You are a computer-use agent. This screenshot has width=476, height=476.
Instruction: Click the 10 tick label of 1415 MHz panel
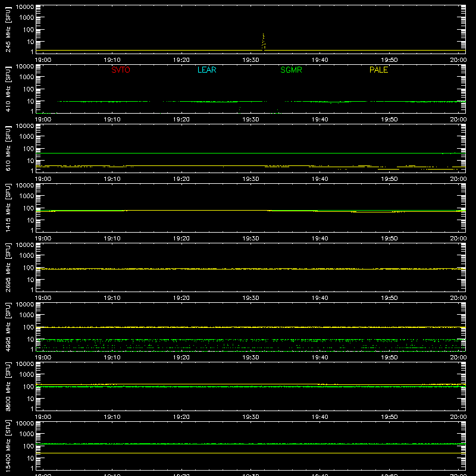[30, 220]
